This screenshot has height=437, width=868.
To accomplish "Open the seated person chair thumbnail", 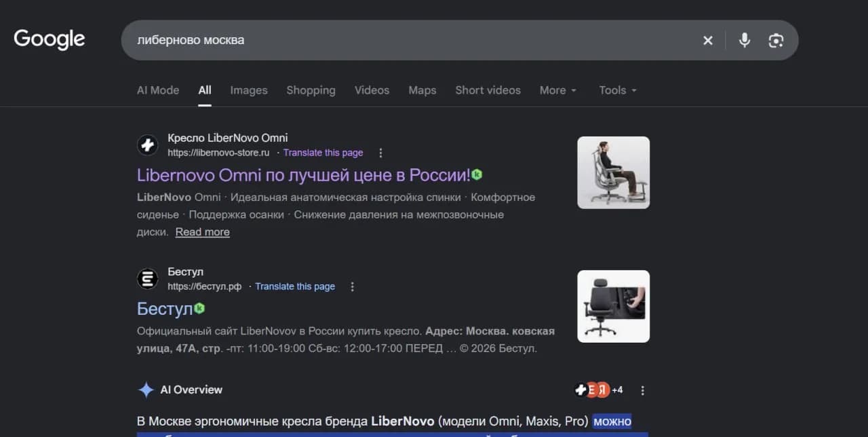I will point(613,172).
